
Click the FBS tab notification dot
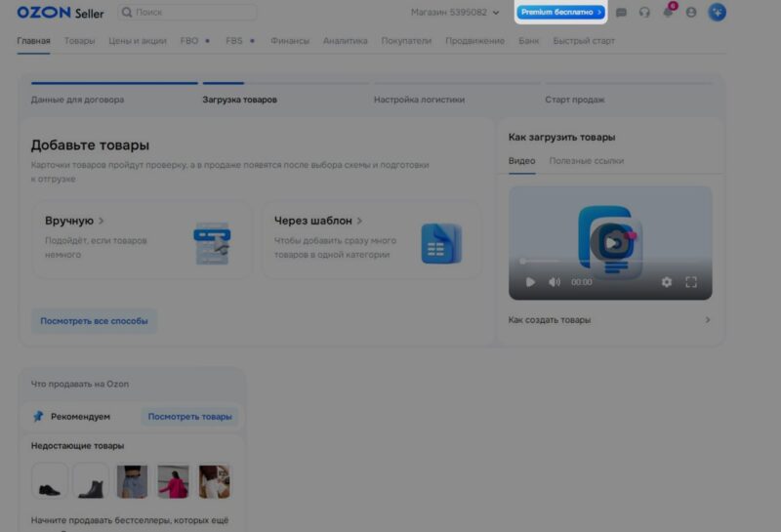[x=252, y=41]
